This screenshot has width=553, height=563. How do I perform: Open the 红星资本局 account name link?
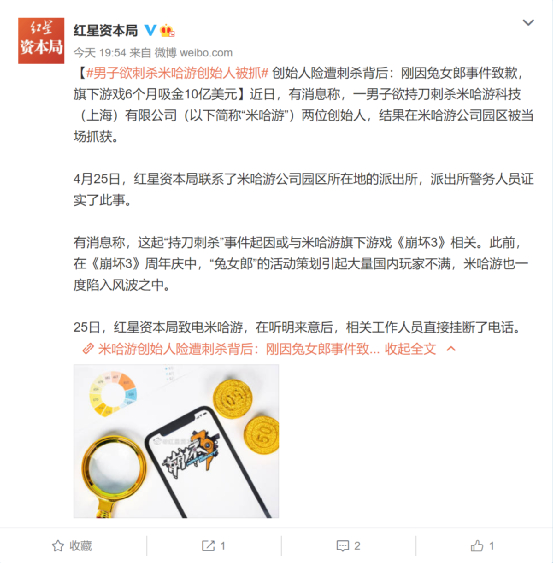pyautogui.click(x=106, y=31)
